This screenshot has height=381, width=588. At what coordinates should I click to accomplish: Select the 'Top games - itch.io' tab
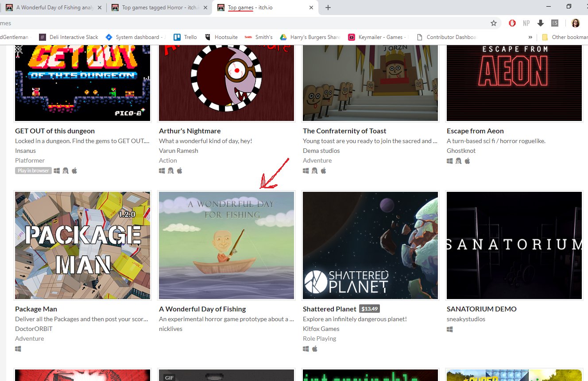(265, 8)
